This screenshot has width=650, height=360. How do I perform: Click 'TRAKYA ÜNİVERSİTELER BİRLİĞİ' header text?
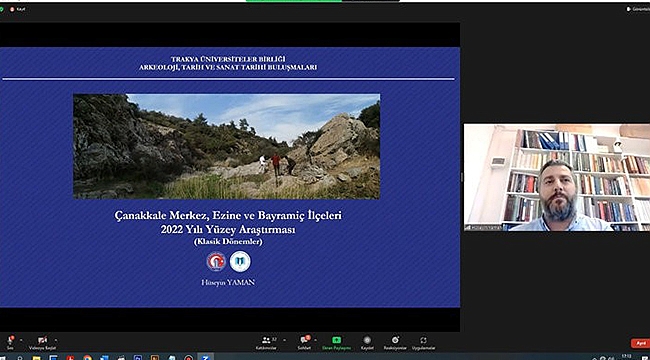point(228,60)
